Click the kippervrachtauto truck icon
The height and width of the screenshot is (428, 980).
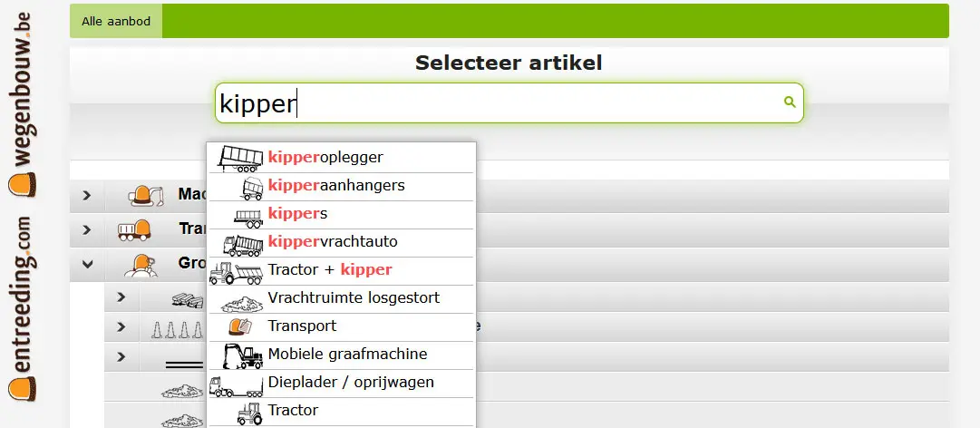(x=243, y=243)
